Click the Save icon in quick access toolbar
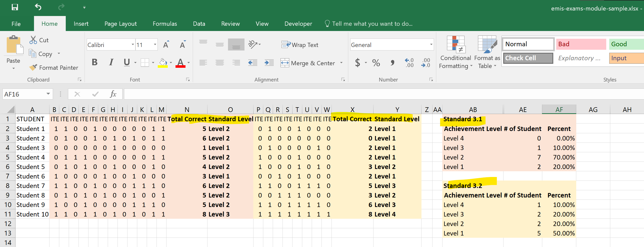This screenshot has height=247, width=644. (15, 7)
